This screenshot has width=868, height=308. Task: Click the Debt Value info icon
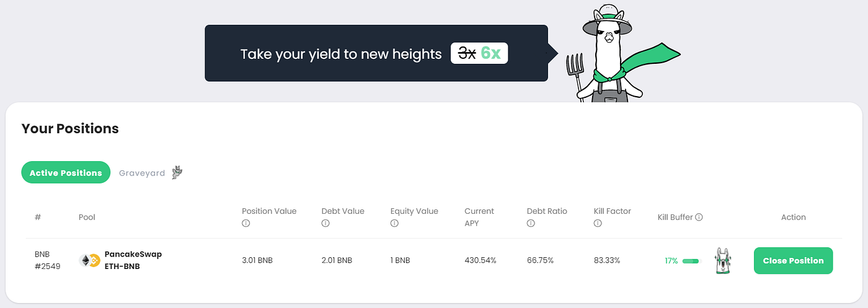click(x=325, y=224)
